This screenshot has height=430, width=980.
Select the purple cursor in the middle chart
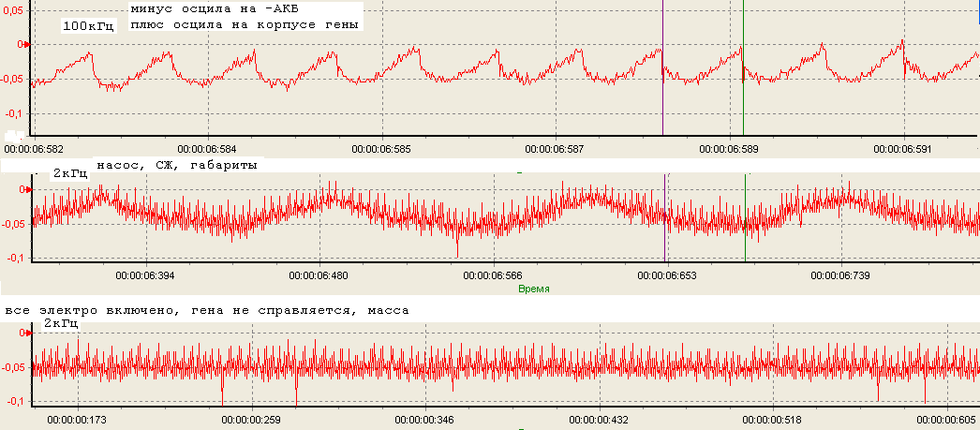pos(665,217)
